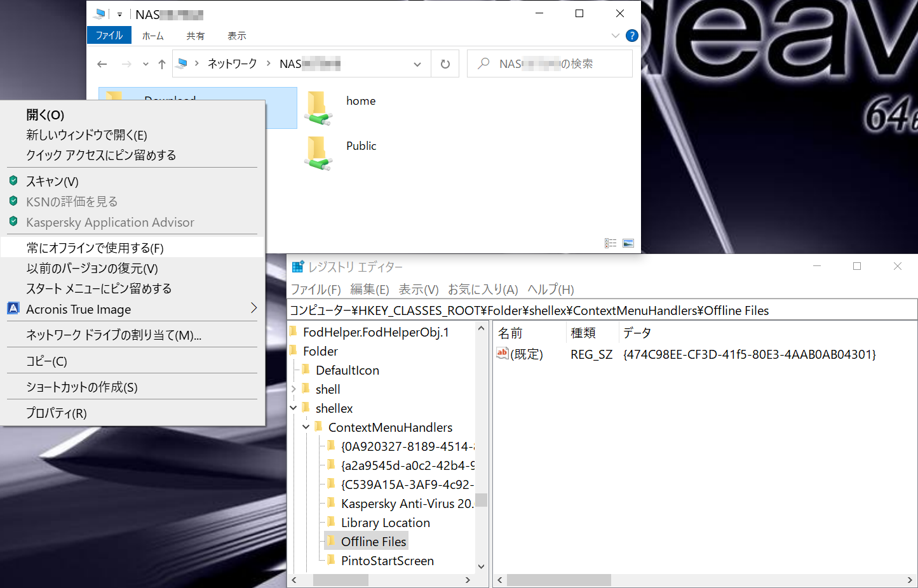Open the recent locations dropdown arrow
Screen dimensions: 918x588
145,64
